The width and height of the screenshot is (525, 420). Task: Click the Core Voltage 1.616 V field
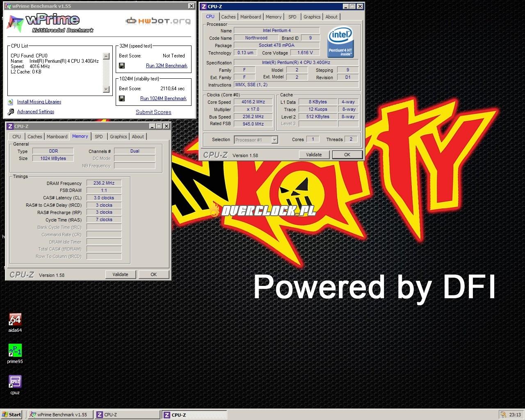click(x=305, y=52)
